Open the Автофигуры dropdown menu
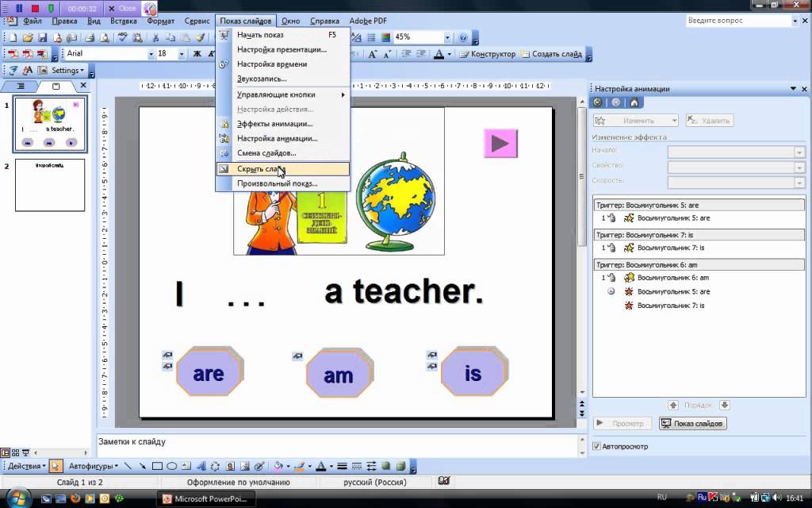Screen dimensions: 812x508 point(94,466)
